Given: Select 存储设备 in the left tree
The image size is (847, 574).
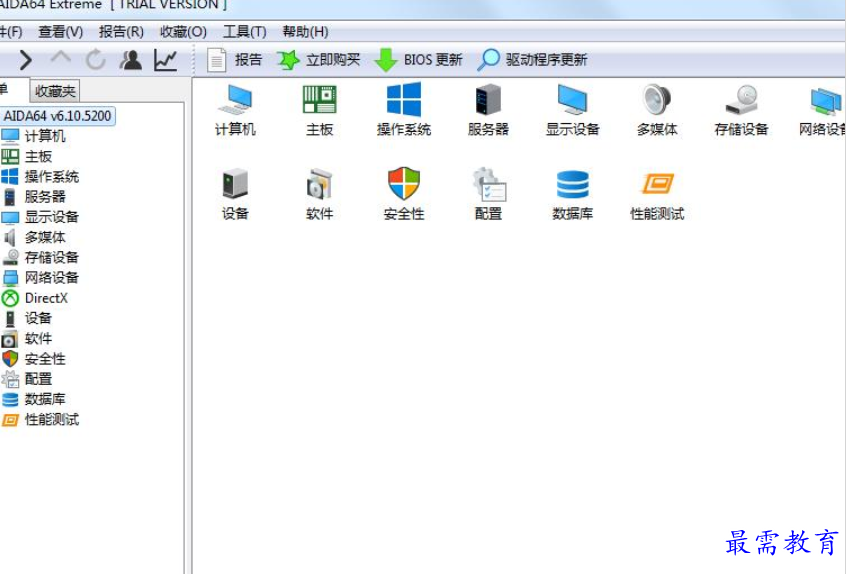Looking at the screenshot, I should [40, 258].
